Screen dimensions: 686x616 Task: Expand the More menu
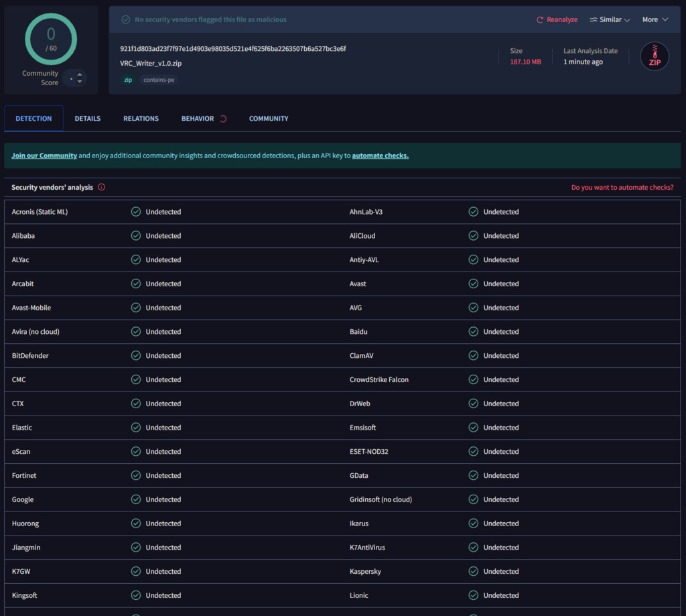[x=655, y=19]
